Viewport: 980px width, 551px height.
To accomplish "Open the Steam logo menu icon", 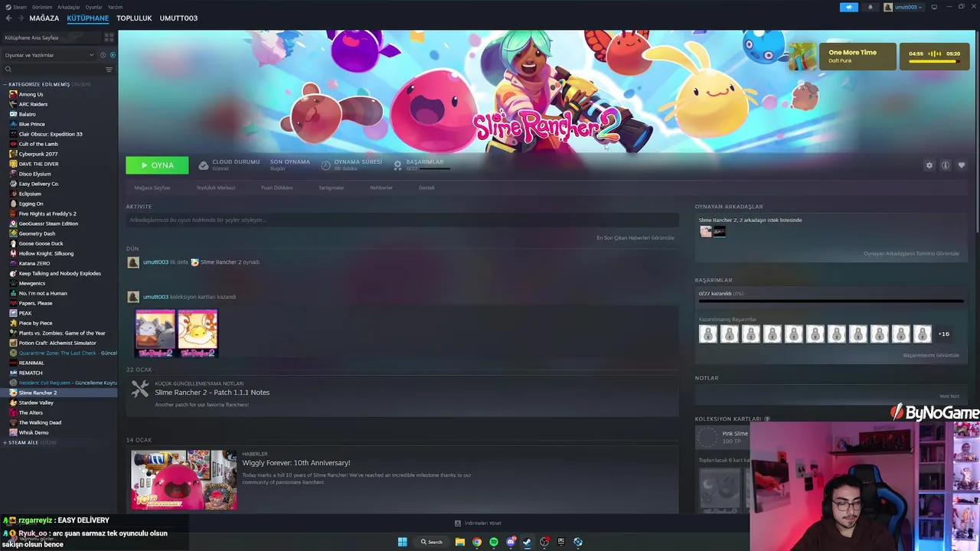I will (x=8, y=7).
